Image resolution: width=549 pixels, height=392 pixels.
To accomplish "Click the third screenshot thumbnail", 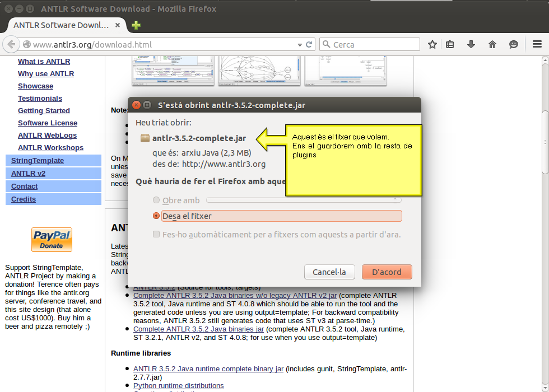I will pyautogui.click(x=346, y=71).
